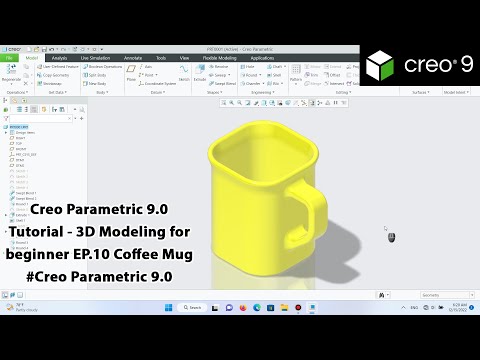
Task: Open Firefox from the taskbar
Action: (x=243, y=308)
